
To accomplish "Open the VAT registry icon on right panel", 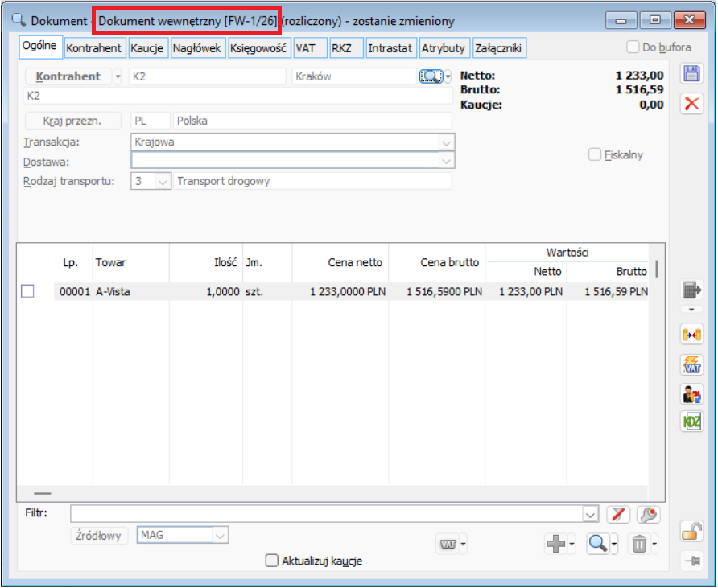I will (691, 364).
